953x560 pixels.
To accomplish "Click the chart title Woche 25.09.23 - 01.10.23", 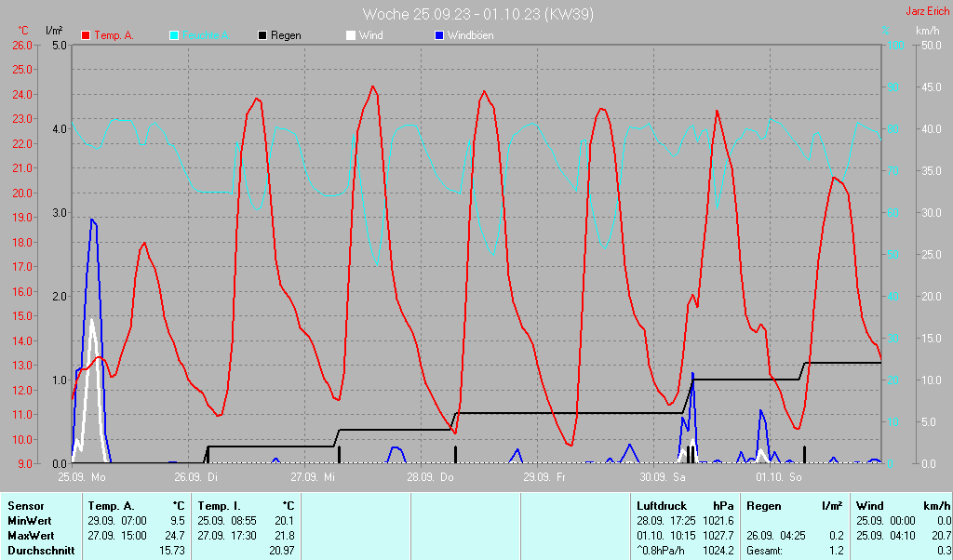I will (477, 14).
